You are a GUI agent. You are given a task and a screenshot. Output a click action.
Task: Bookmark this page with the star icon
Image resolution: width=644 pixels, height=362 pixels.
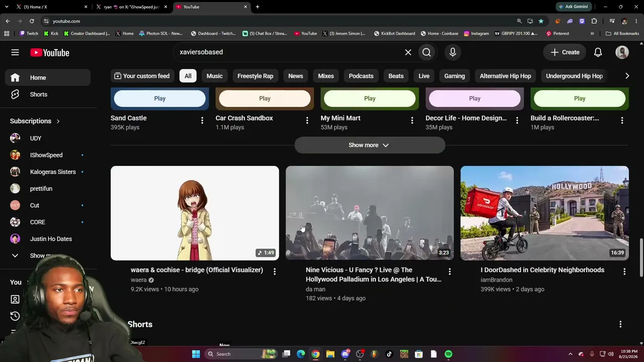(x=541, y=21)
